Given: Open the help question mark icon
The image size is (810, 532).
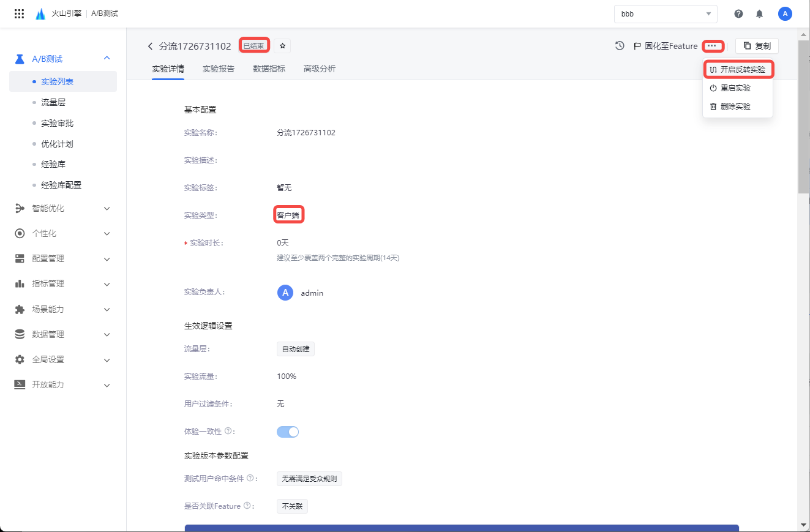Looking at the screenshot, I should click(739, 13).
